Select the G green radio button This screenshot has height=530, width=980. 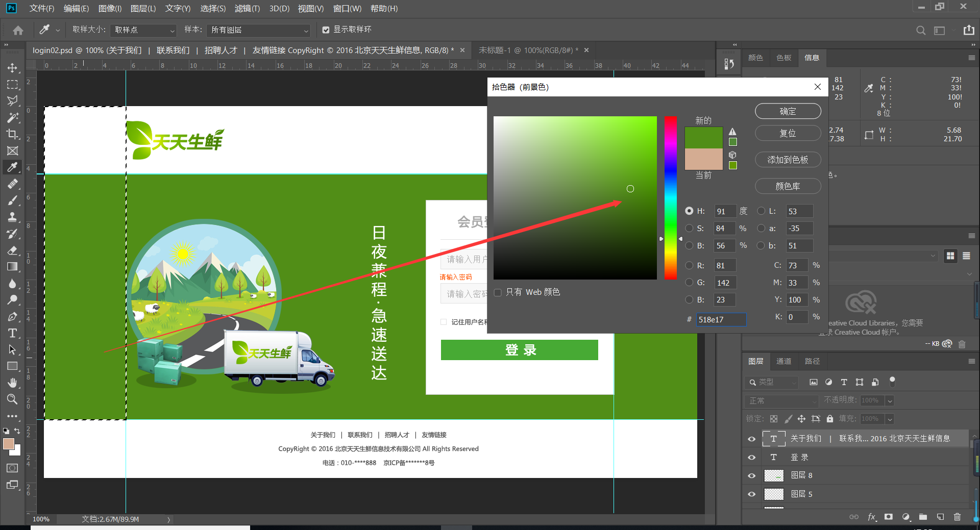[x=689, y=282]
